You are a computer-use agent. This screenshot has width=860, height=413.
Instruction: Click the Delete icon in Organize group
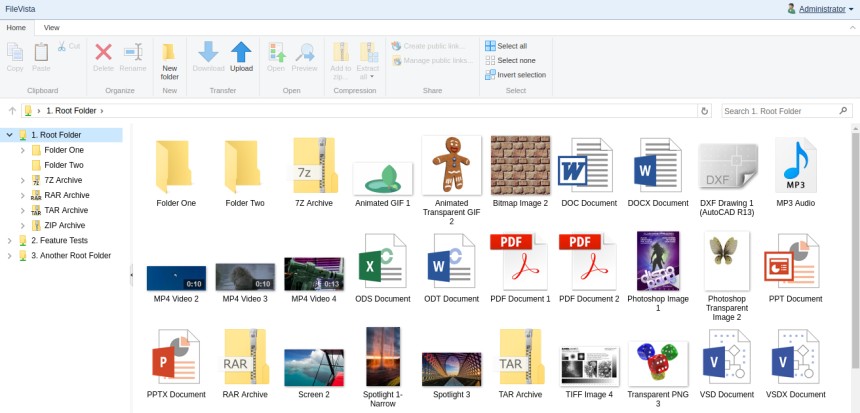click(104, 56)
